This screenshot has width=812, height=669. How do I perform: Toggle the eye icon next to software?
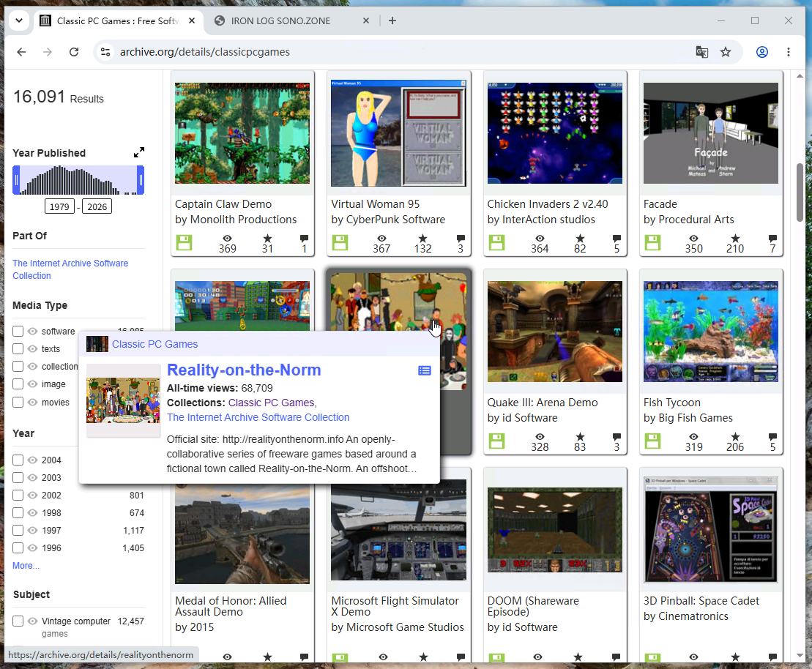tap(33, 332)
